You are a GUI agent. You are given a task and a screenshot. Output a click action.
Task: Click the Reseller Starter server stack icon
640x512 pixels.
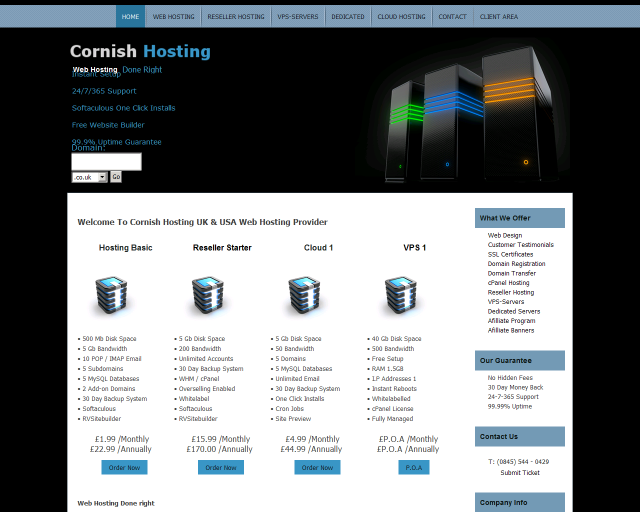[x=208, y=295]
